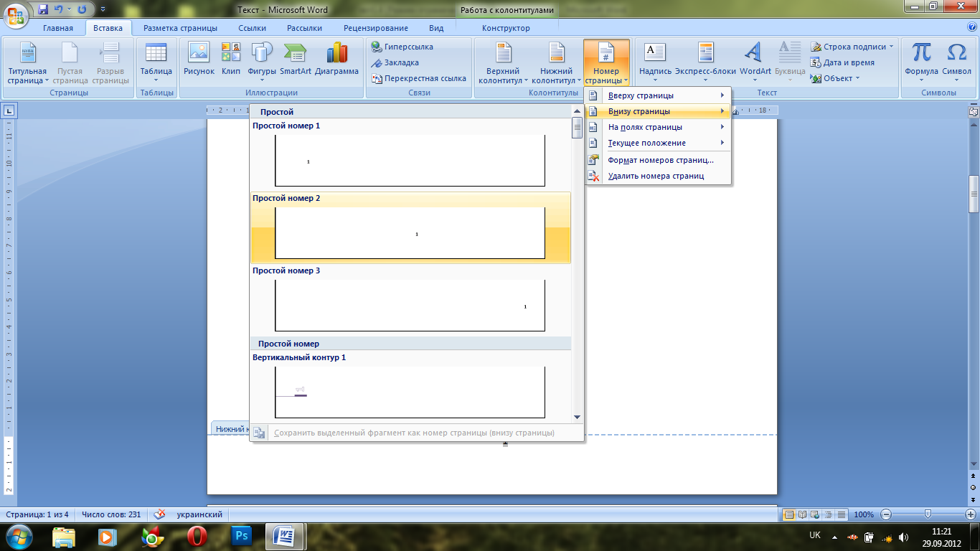
Task: Open the Рассылки tab
Action: [x=304, y=28]
